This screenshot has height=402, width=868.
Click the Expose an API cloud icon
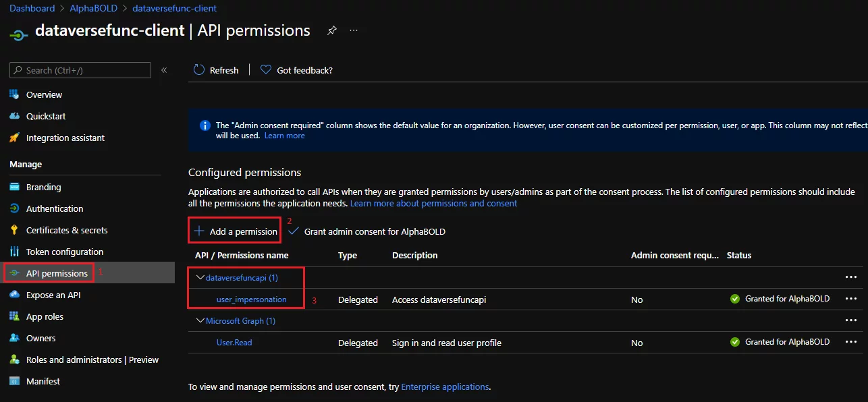pos(14,295)
